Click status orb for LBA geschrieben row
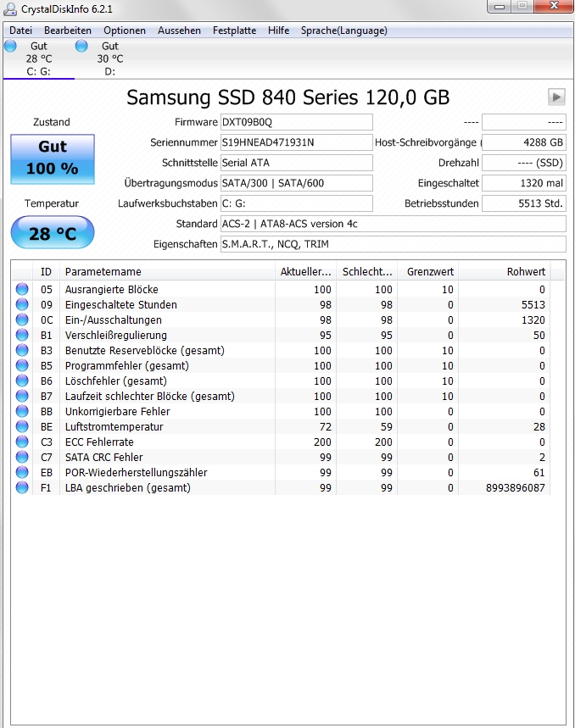Viewport: 575px width, 728px height. coord(22,488)
